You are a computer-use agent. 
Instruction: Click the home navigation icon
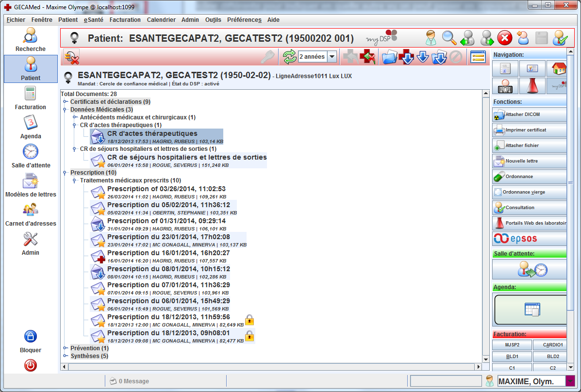(x=556, y=69)
